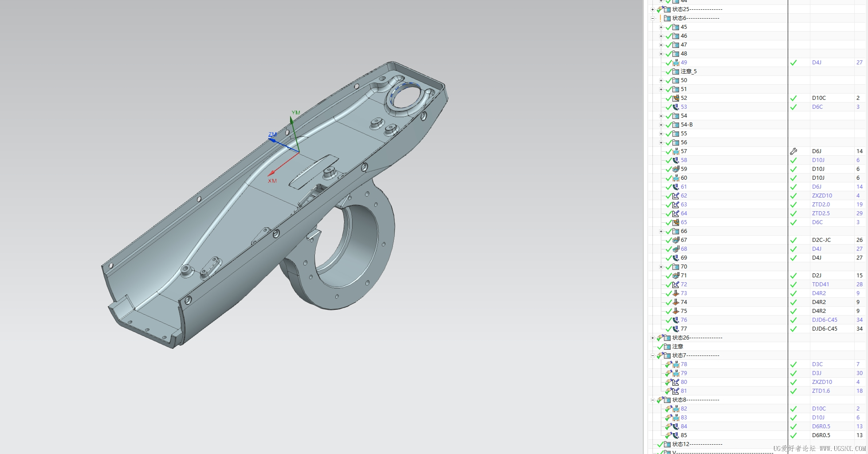The height and width of the screenshot is (454, 868).
Task: Collapse the 状态8 program group
Action: click(652, 400)
